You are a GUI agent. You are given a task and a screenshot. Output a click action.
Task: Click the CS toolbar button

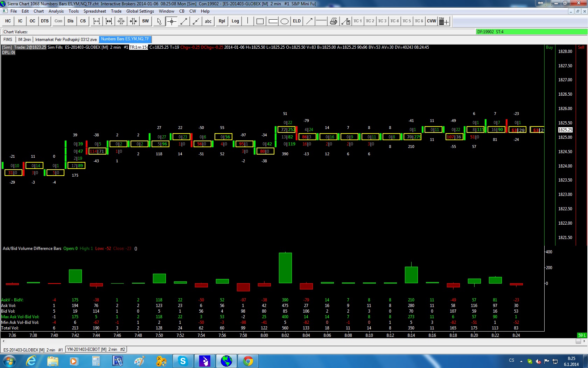[x=83, y=21]
